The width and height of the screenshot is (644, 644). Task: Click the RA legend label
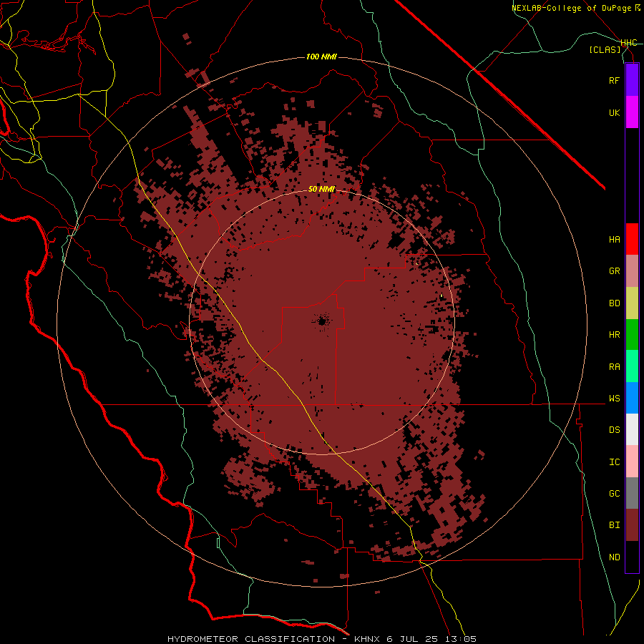[615, 367]
